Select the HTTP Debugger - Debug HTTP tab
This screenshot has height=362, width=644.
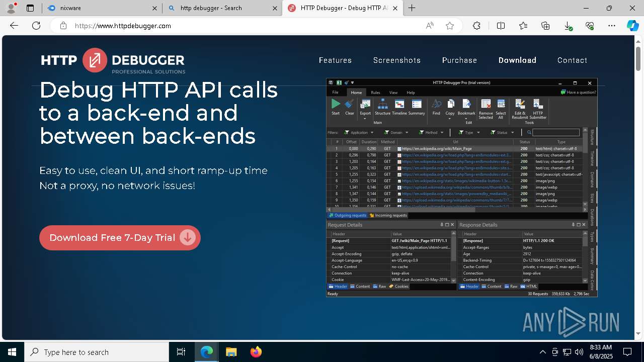pyautogui.click(x=343, y=8)
